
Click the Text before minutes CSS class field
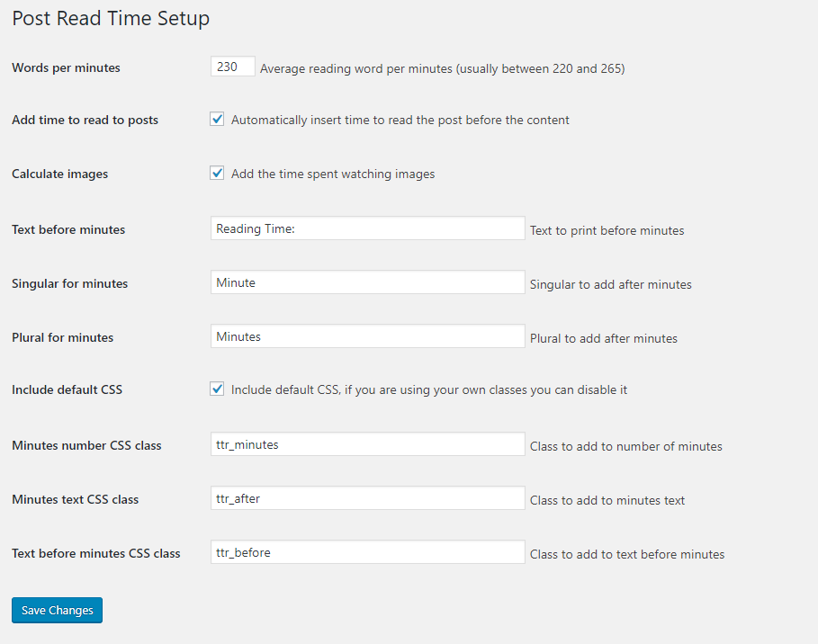[368, 552]
